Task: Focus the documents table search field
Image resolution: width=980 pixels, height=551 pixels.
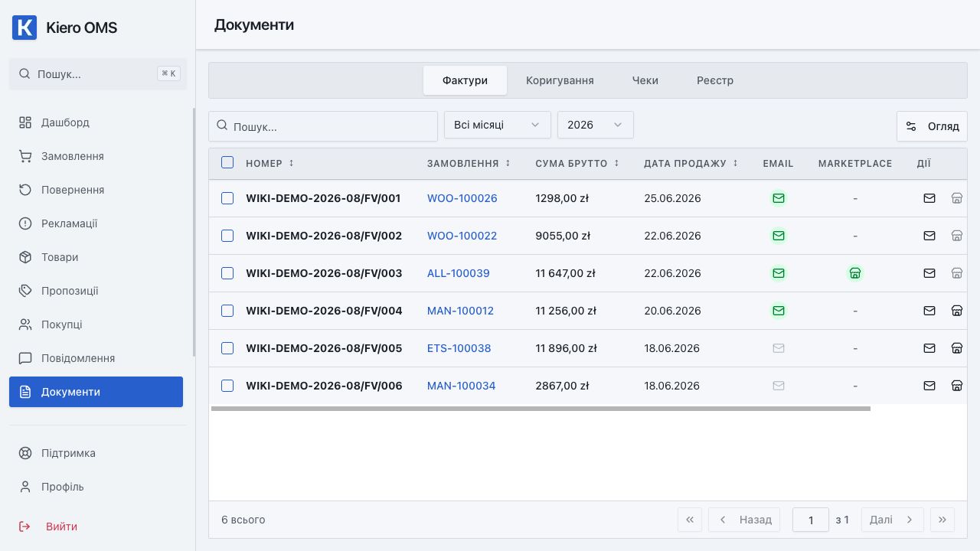Action: [323, 126]
